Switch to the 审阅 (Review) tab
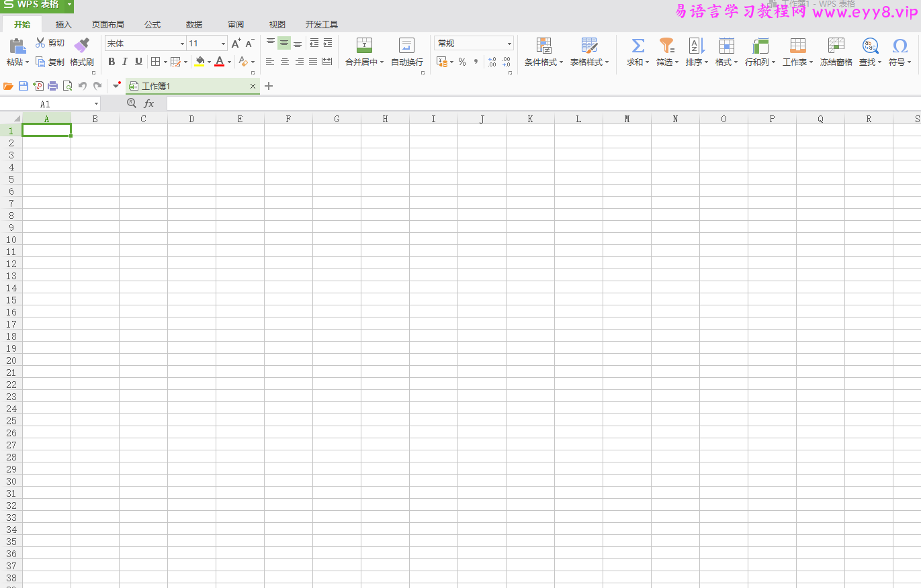This screenshot has width=921, height=588. [x=236, y=25]
